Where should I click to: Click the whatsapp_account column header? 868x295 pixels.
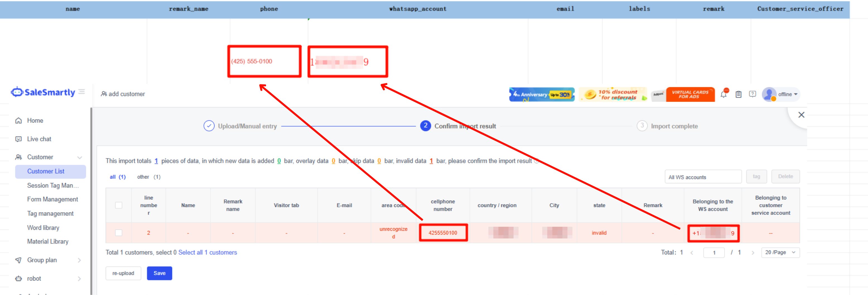[x=418, y=9]
